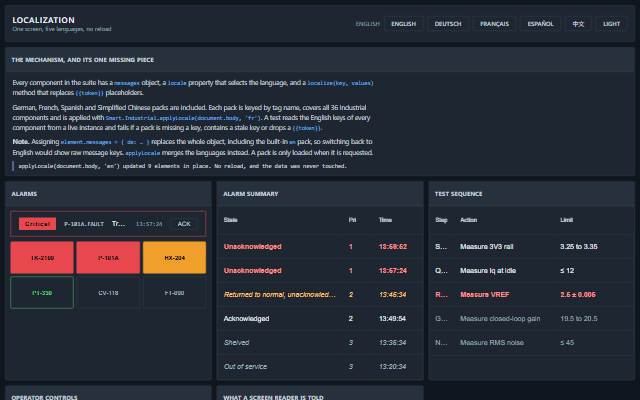Select the Shelved alarm summary row
640x400 pixels.
point(320,343)
